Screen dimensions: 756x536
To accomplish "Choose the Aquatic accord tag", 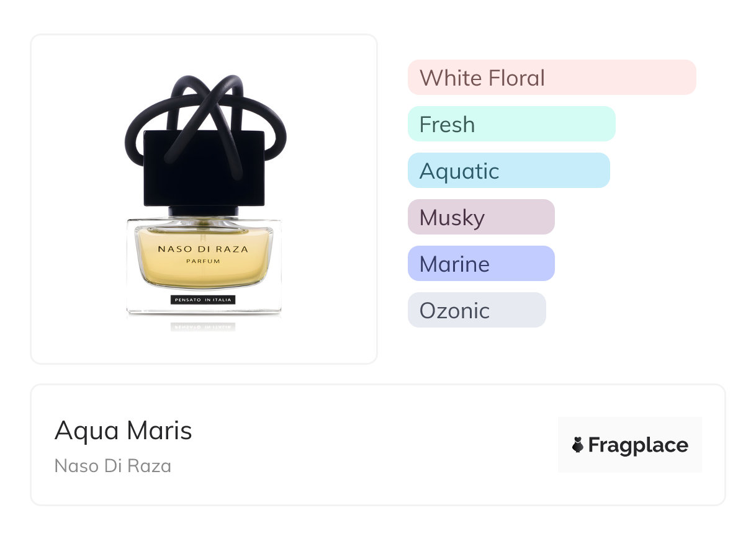I will [508, 171].
